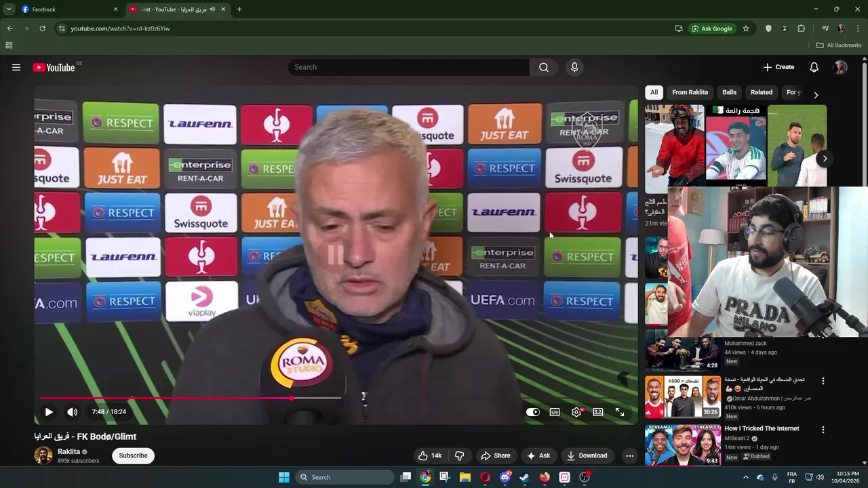Screen dimensions: 868x488
Task: Select the Balls filter chip
Action: coord(729,92)
